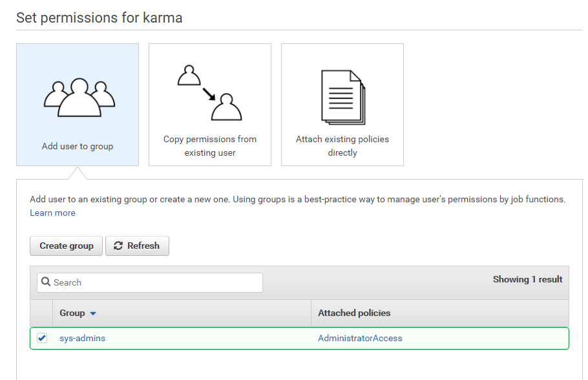The width and height of the screenshot is (588, 380).
Task: Click the three-people group icon
Action: [x=78, y=97]
